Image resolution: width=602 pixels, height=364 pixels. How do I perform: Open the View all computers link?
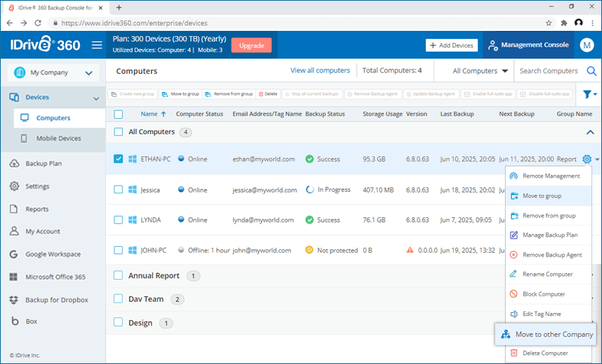(320, 71)
